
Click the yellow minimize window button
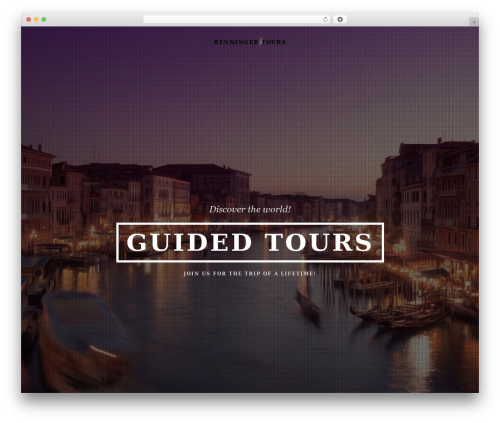[36, 20]
